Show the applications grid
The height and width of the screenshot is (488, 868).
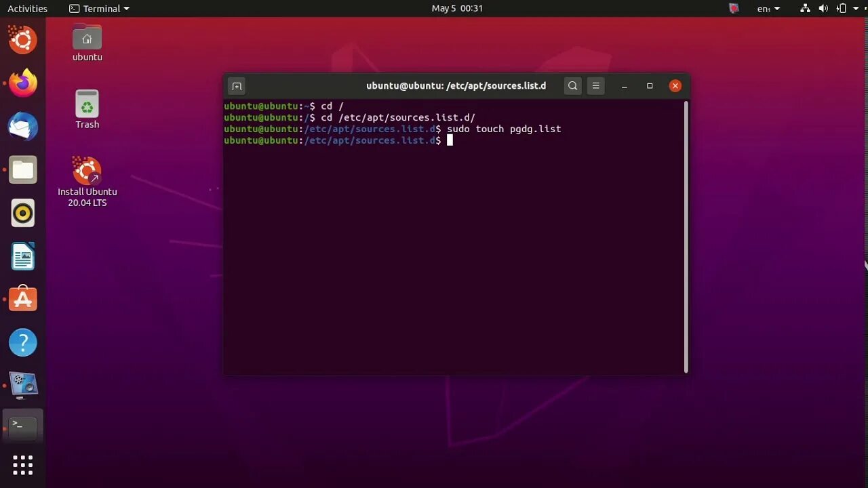pos(22,465)
